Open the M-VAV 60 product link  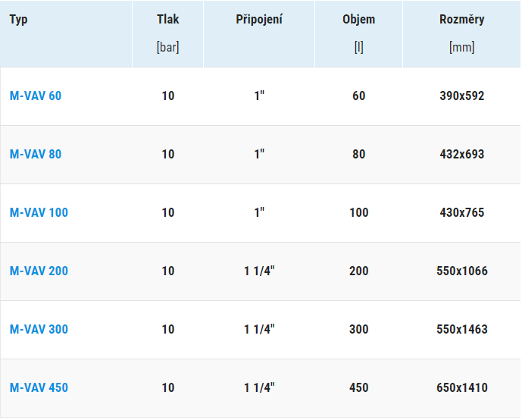[x=35, y=96]
